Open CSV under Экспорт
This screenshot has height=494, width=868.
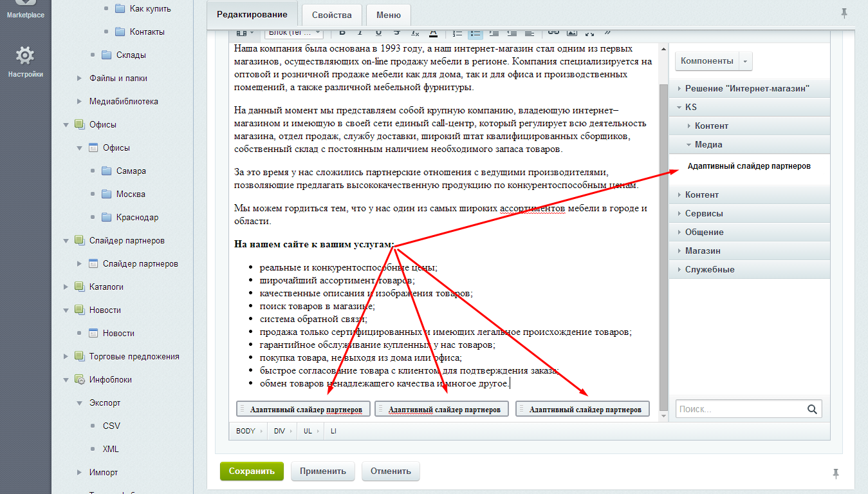coord(111,426)
